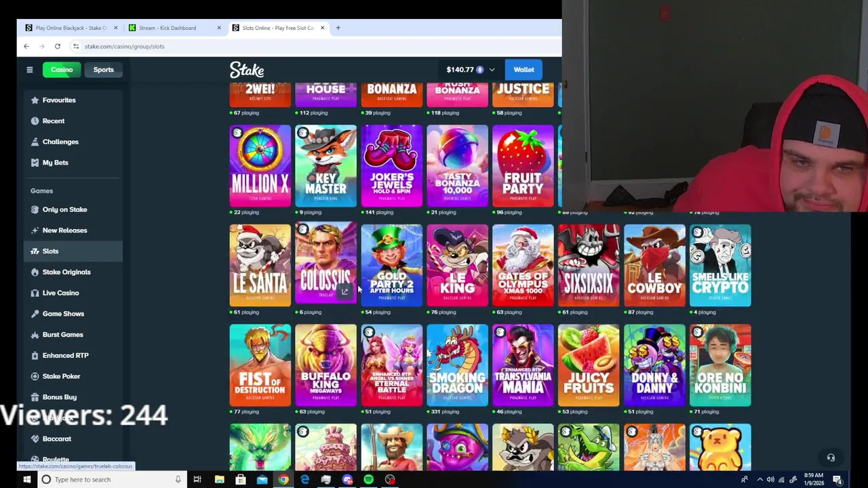
Task: Open Recent in the sidebar
Action: pyautogui.click(x=54, y=121)
